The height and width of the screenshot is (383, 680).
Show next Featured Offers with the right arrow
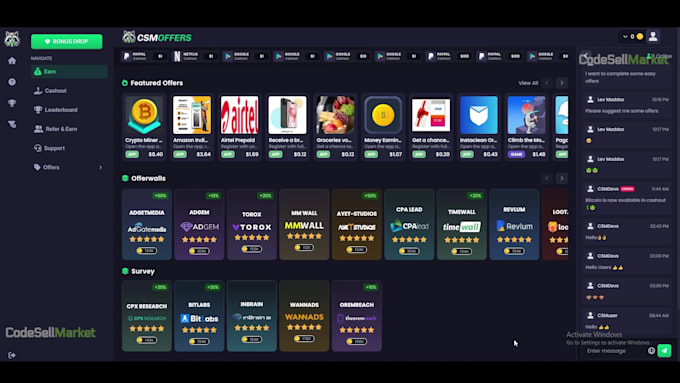(562, 83)
